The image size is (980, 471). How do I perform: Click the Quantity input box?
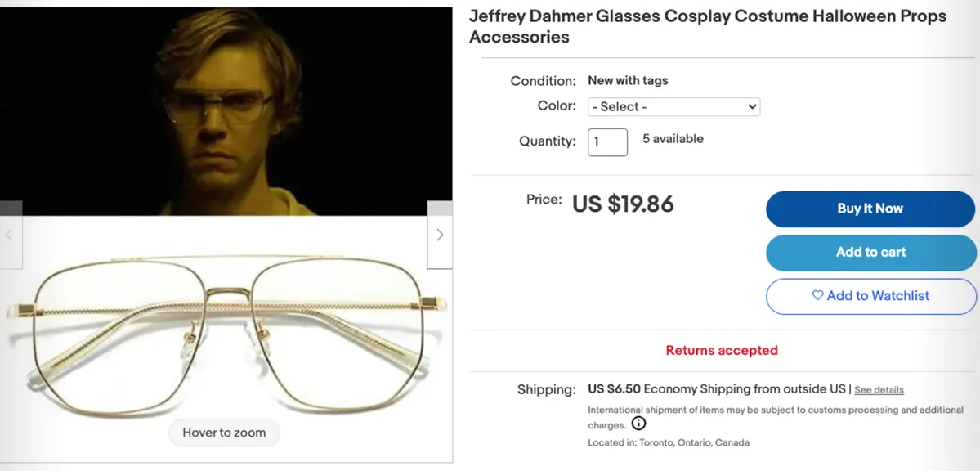point(607,141)
